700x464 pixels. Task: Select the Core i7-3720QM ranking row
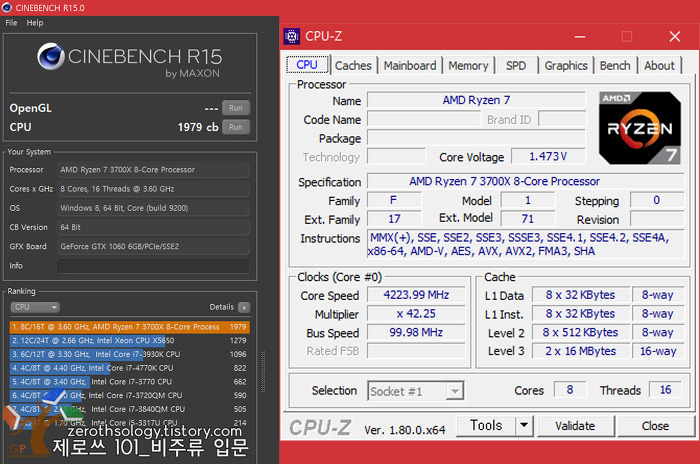tap(129, 396)
